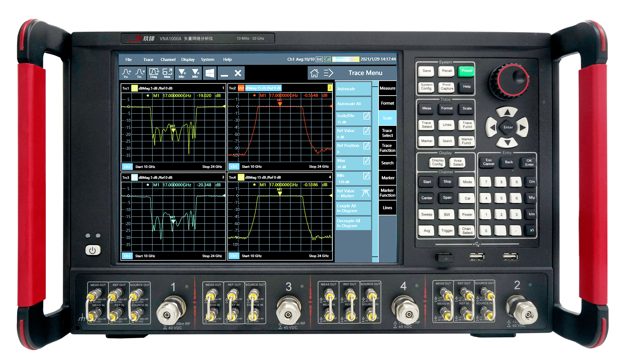
Task: Open the System menu
Action: click(208, 60)
